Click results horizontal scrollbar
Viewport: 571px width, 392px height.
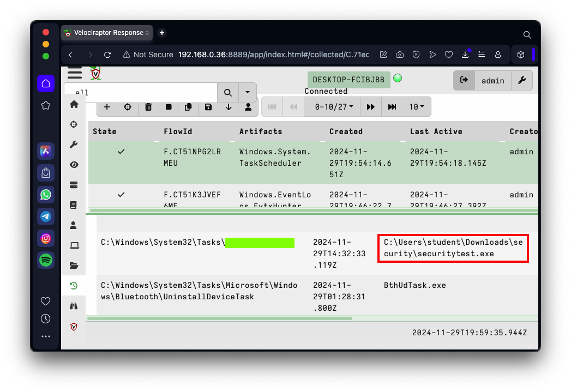[x=220, y=318]
